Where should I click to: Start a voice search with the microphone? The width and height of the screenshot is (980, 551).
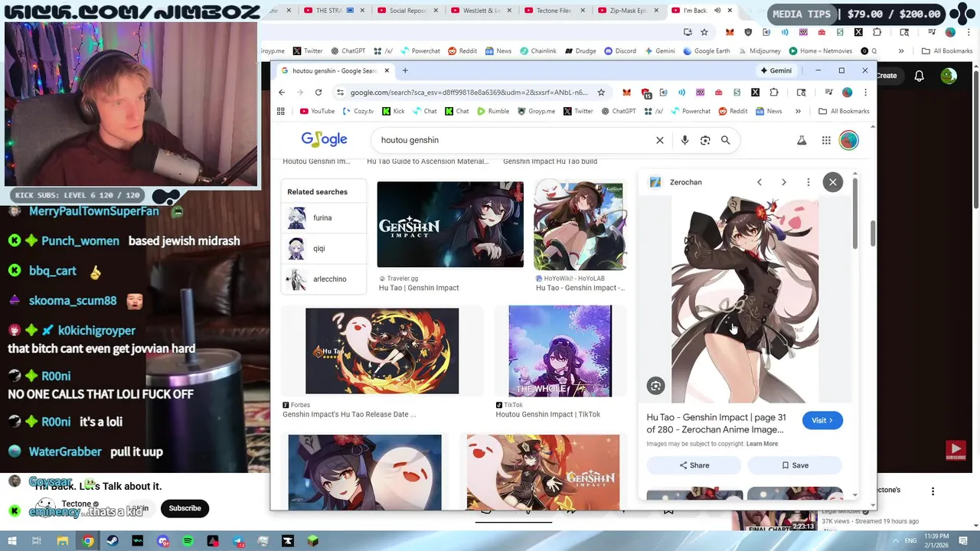(684, 140)
